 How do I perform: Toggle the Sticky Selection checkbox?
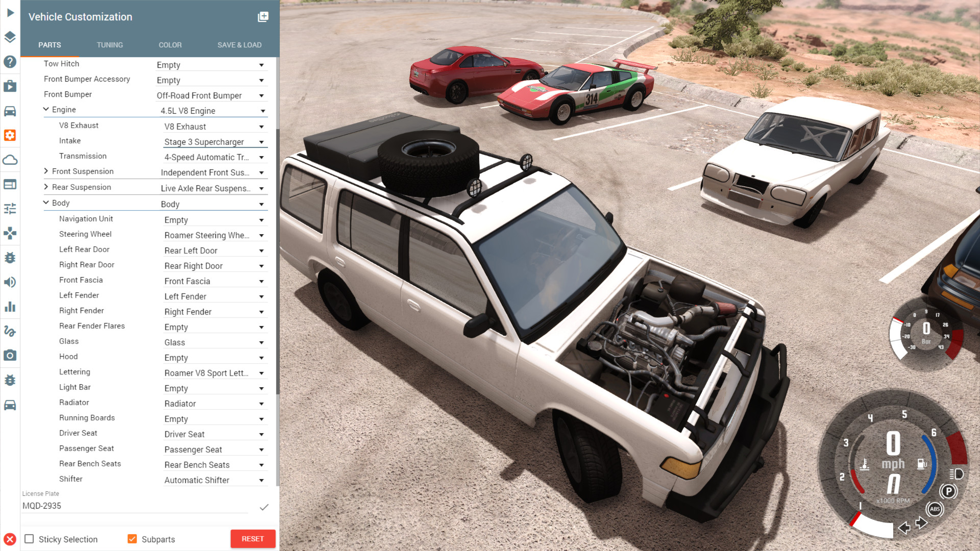[29, 538]
